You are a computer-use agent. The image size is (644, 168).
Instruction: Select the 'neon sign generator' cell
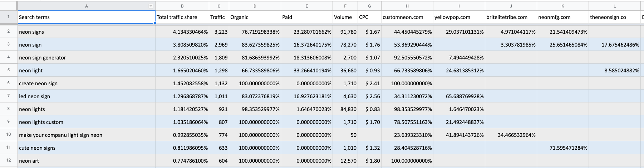[x=87, y=57]
